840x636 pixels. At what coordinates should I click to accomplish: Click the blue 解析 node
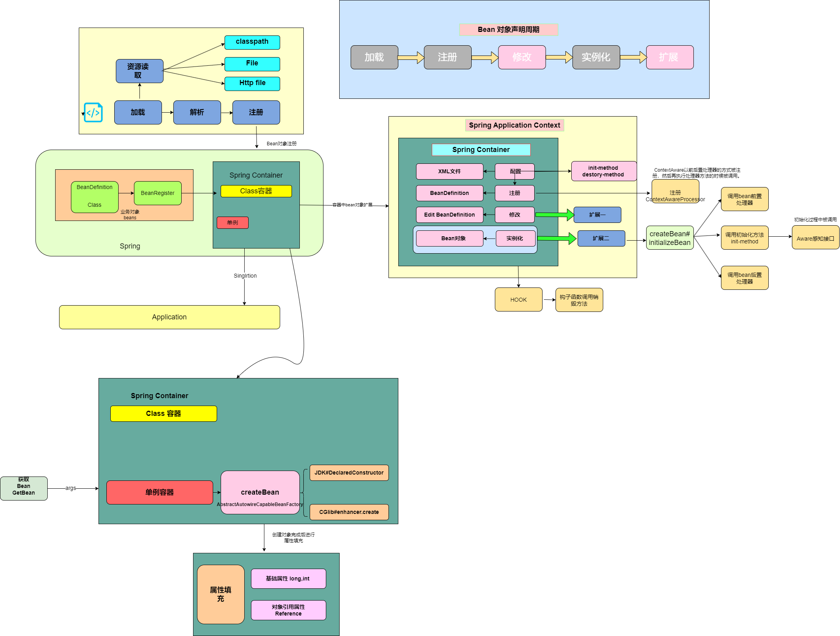[197, 112]
